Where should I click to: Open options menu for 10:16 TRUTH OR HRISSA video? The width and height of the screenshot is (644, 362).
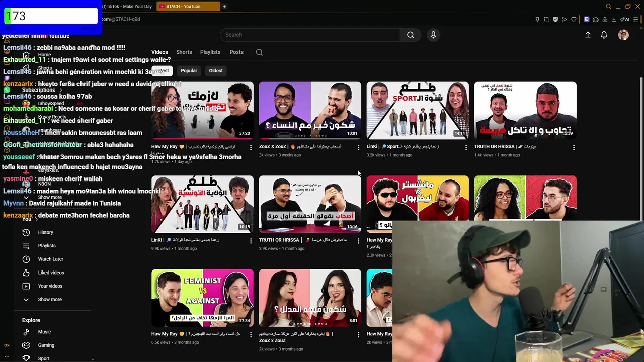coord(358,241)
